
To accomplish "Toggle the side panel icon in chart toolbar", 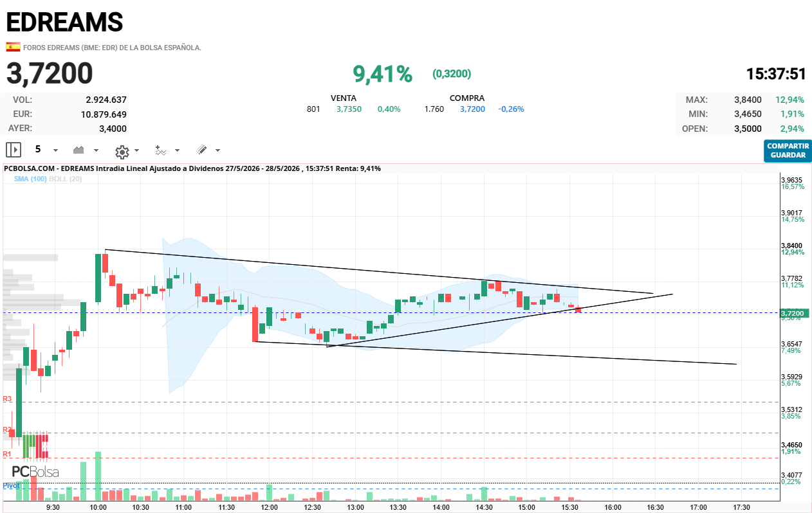I will tap(14, 150).
